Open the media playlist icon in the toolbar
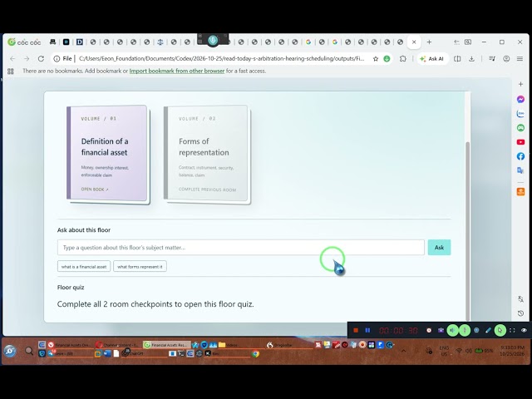Viewport: 532px width, 399px height. click(x=491, y=59)
